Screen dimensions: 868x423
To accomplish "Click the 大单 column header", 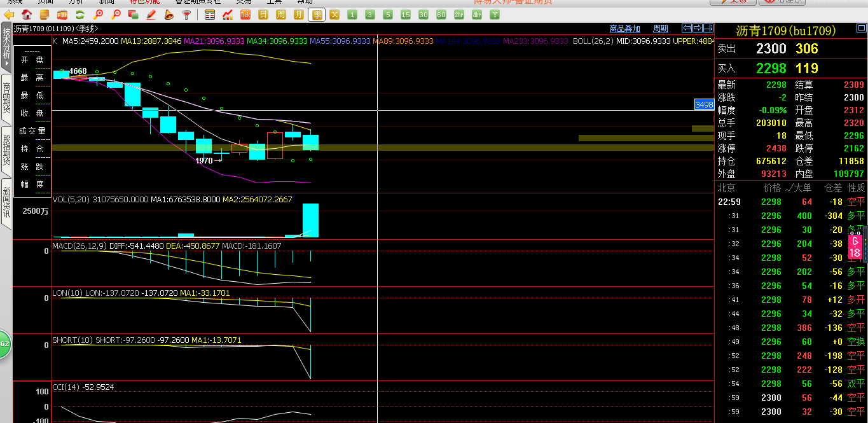I will 803,188.
